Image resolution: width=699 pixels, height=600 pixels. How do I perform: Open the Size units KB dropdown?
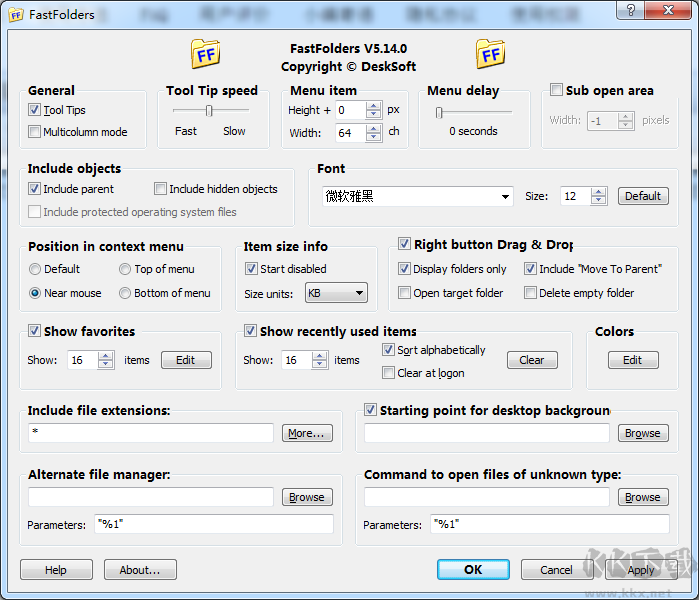coord(359,294)
